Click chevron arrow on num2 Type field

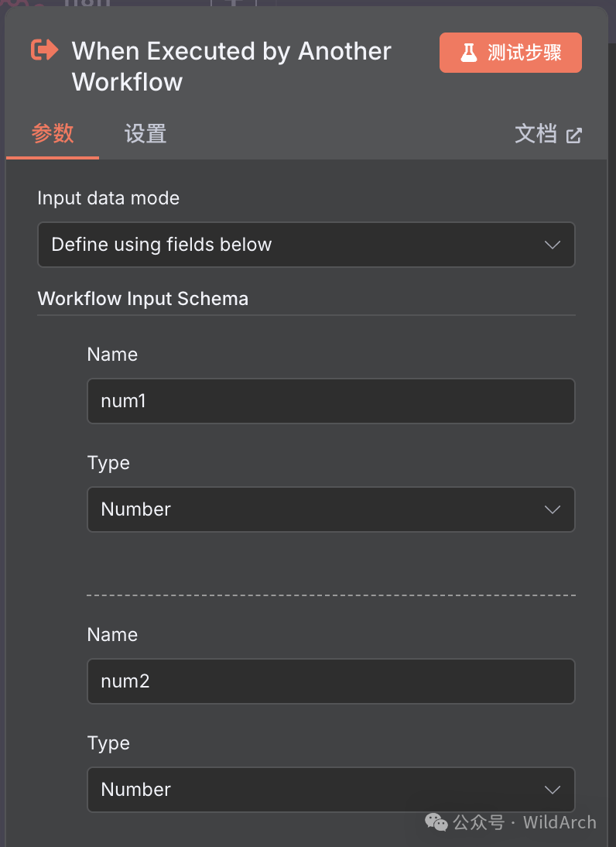tap(552, 790)
